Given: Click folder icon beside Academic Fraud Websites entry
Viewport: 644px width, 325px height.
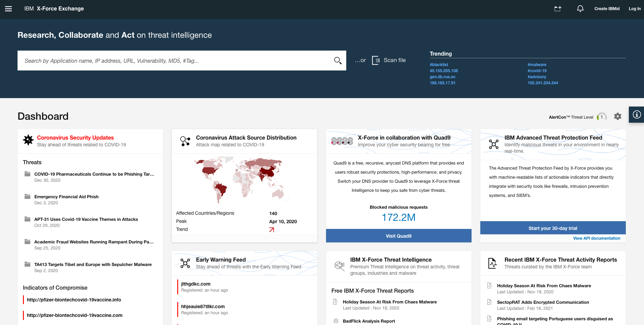Looking at the screenshot, I should click(x=28, y=242).
